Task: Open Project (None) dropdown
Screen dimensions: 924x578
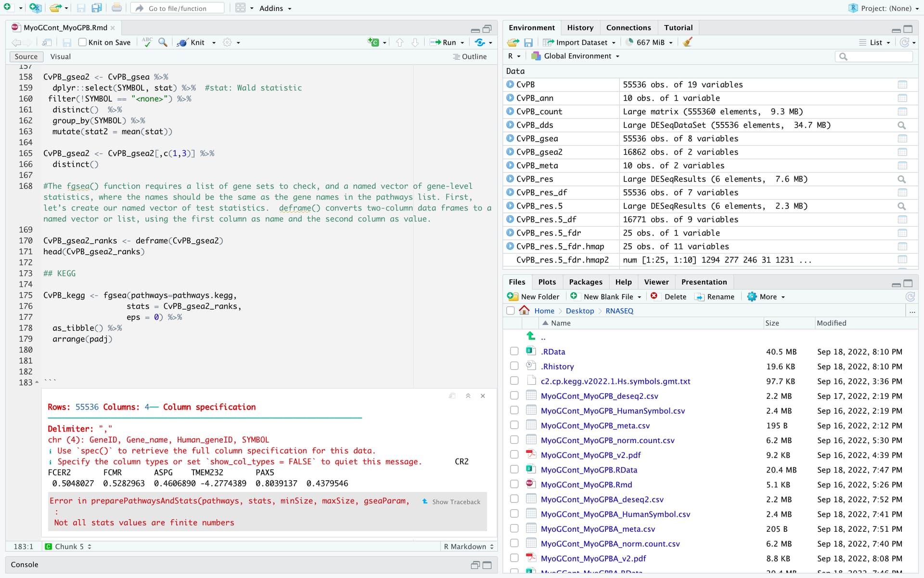Action: pos(884,8)
